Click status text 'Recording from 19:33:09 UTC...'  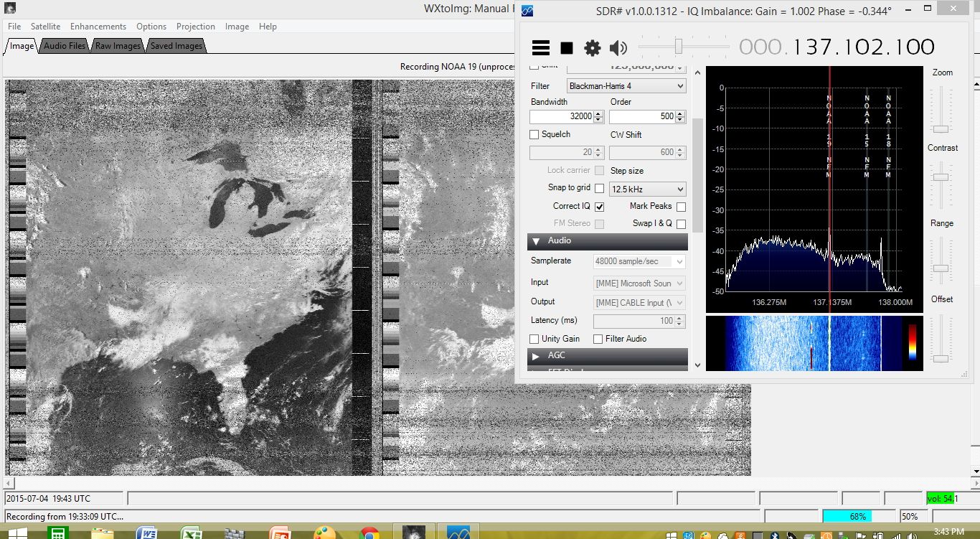coord(65,516)
